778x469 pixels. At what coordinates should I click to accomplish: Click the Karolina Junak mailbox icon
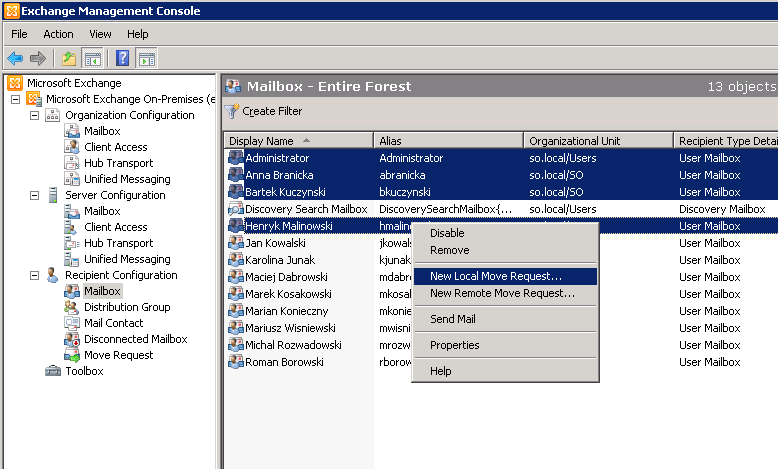(236, 260)
